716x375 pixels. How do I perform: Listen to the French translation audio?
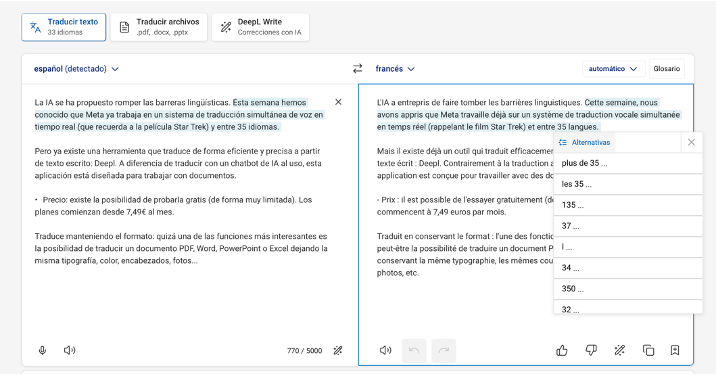point(385,350)
